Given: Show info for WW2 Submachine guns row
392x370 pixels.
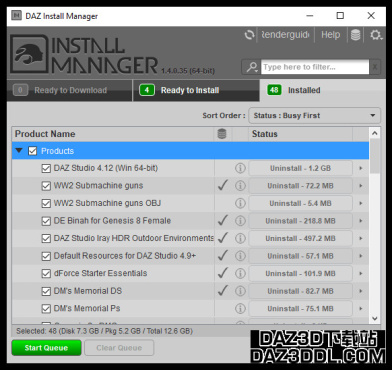Looking at the screenshot, I should tap(240, 186).
